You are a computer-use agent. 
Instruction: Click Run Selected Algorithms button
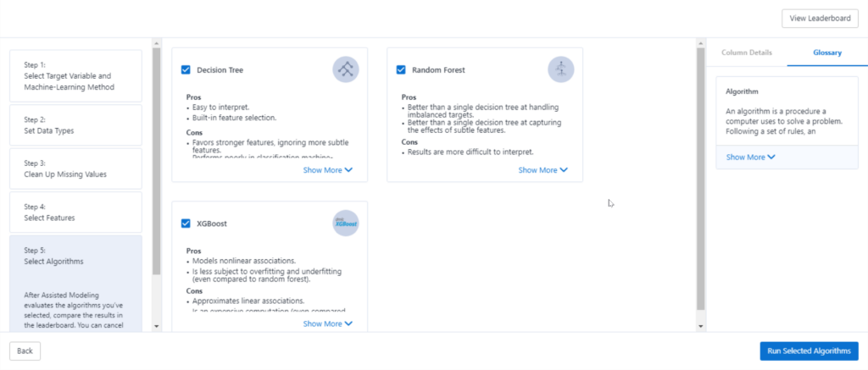tap(809, 351)
